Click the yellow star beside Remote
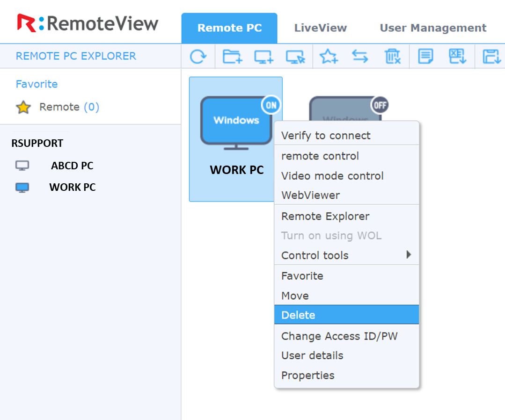 tap(23, 107)
